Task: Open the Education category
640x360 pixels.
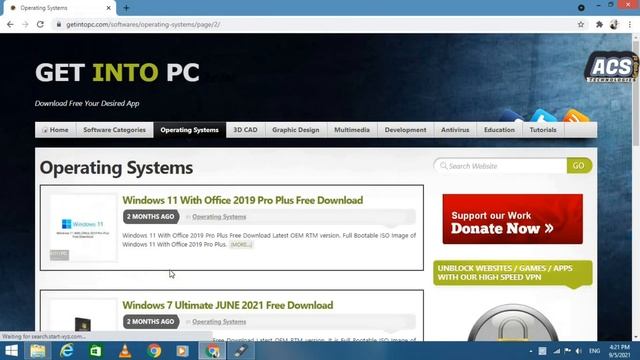Action: [499, 130]
